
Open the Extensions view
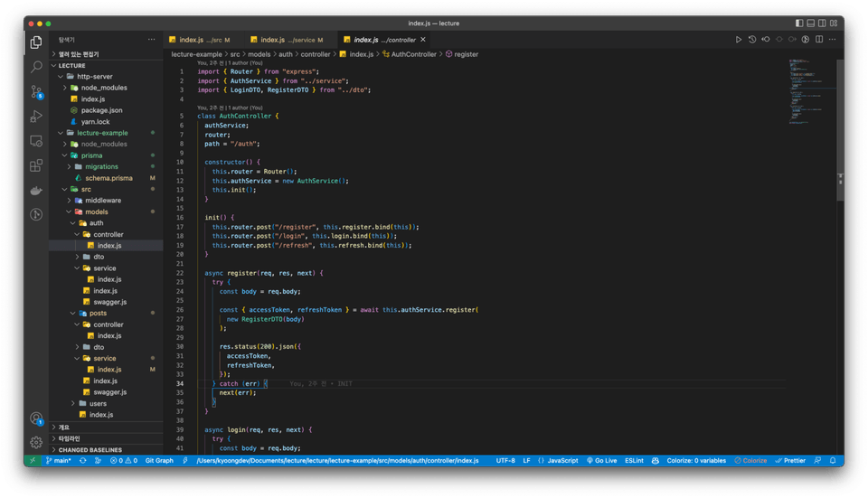(36, 165)
